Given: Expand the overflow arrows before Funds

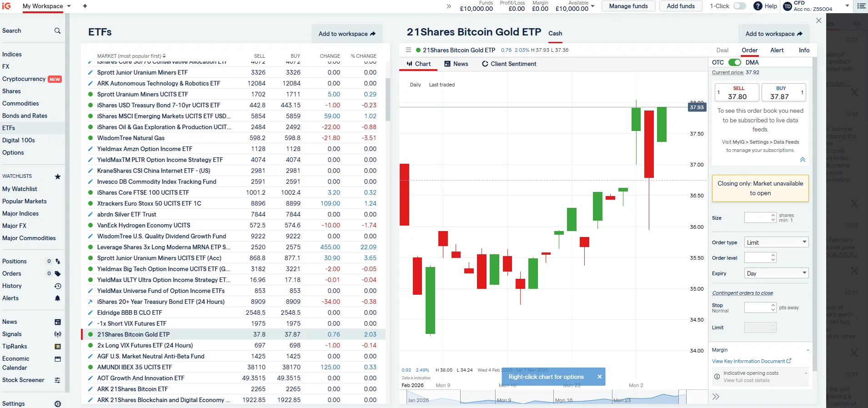Looking at the screenshot, I should [449, 6].
